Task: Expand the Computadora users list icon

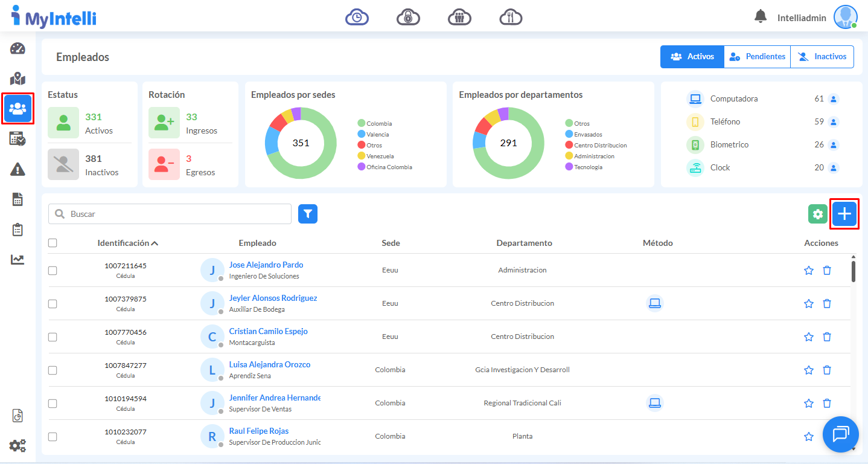Action: 834,99
